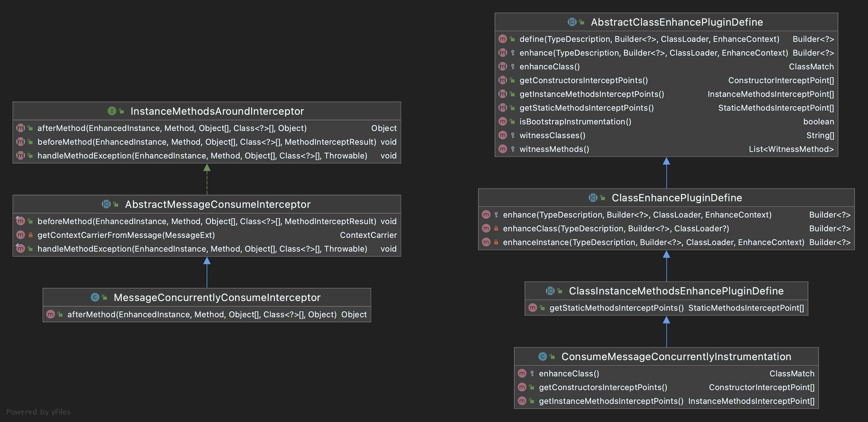Select the ClassInstanceMethodsEnhancePluginDefine header
Image resolution: width=868 pixels, height=422 pixels.
point(676,291)
